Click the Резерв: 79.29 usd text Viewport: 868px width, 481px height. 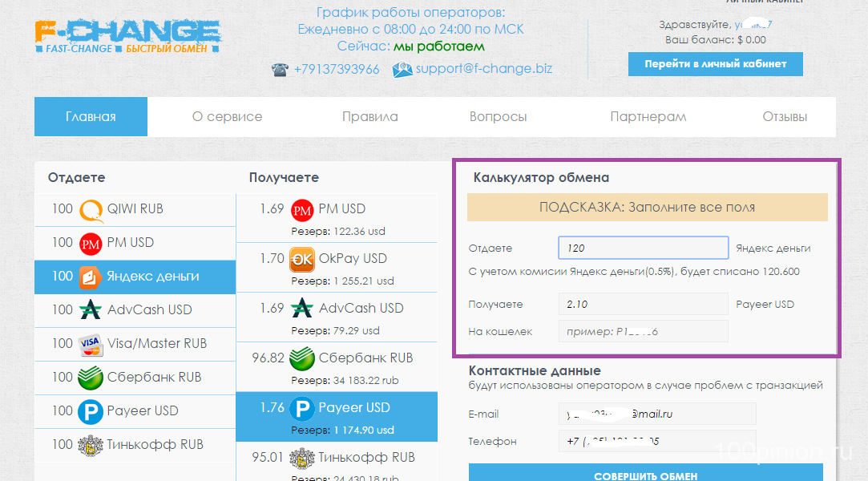coord(336,331)
